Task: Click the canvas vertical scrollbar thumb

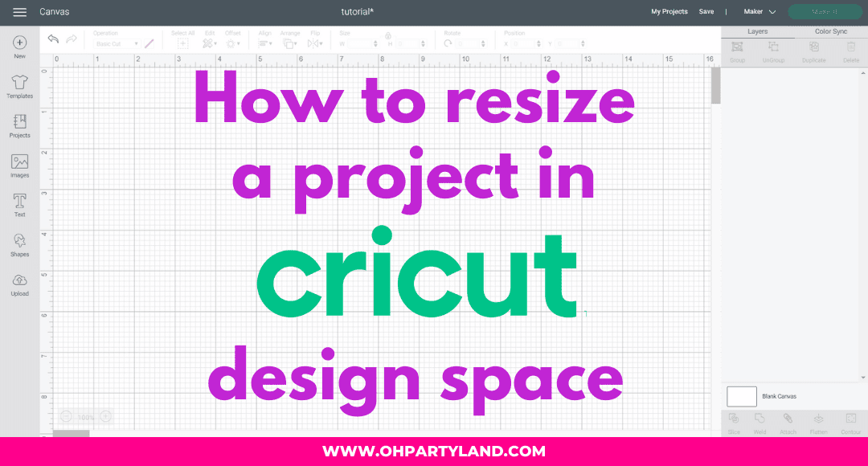Action: 716,85
